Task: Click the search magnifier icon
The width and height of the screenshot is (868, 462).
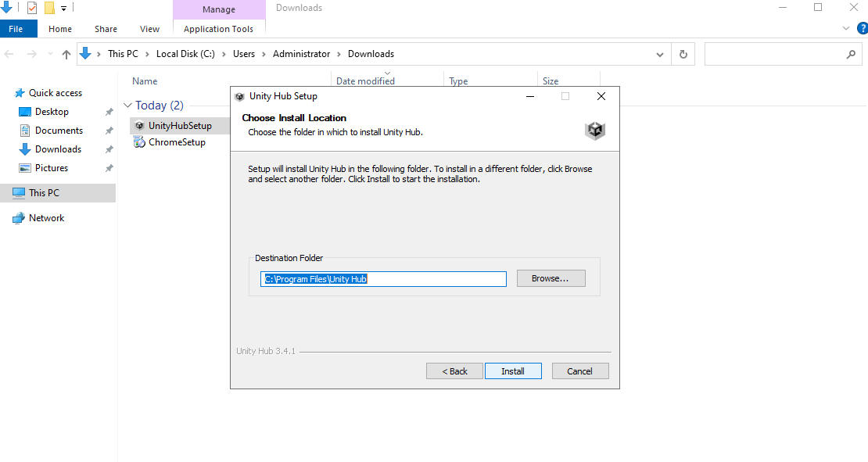Action: point(851,54)
